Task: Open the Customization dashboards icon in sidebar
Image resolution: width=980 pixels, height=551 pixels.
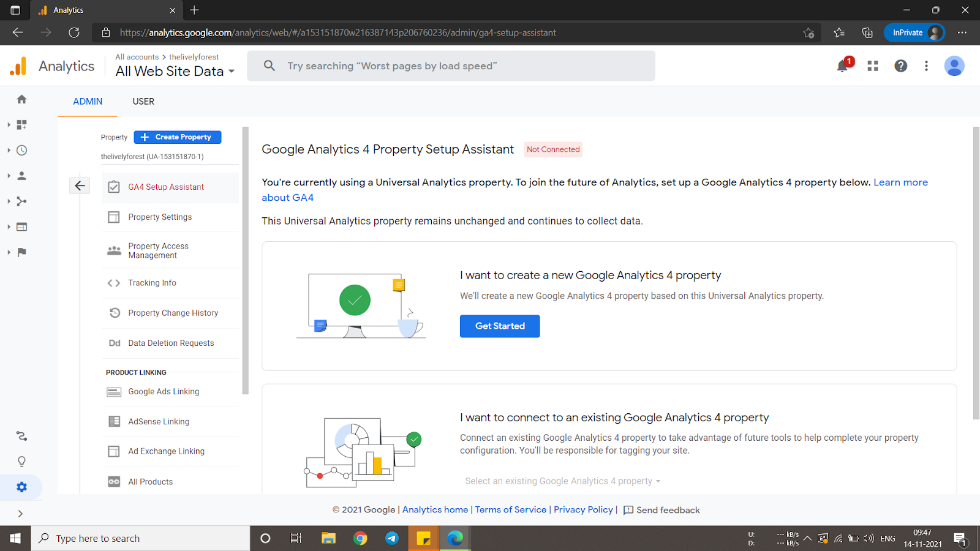Action: click(x=22, y=125)
